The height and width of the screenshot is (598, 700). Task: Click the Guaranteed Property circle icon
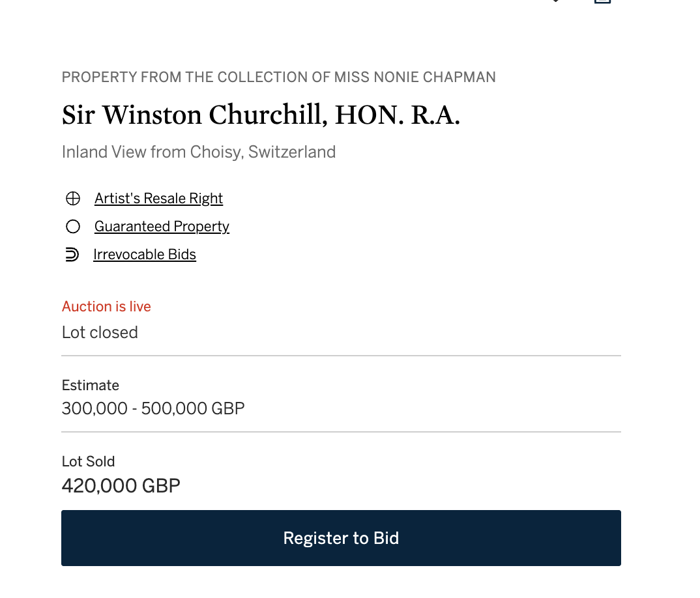tap(73, 227)
